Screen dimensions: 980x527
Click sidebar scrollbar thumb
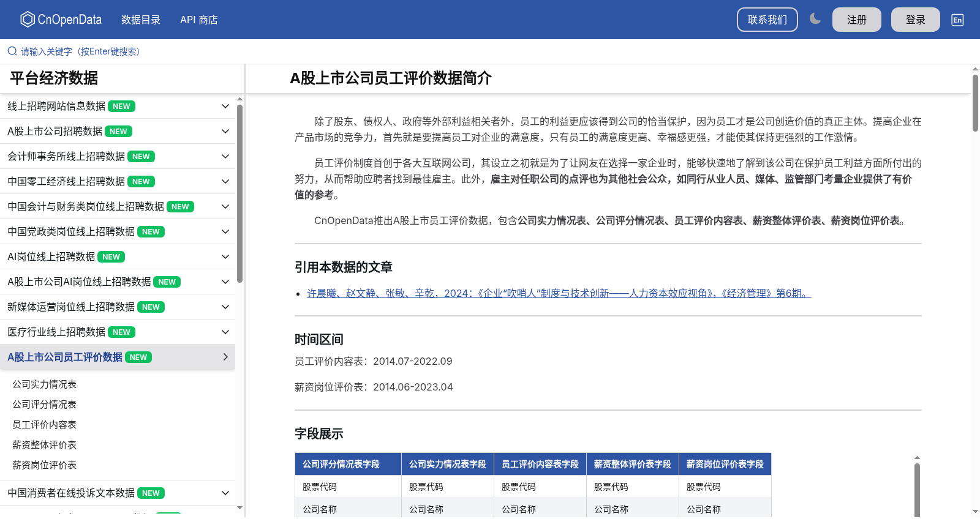(240, 193)
